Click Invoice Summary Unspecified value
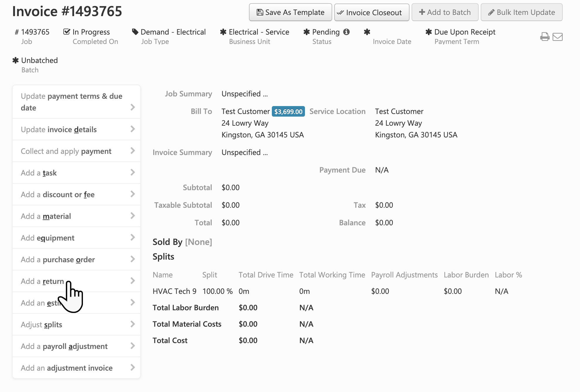The width and height of the screenshot is (580, 392). [x=245, y=152]
